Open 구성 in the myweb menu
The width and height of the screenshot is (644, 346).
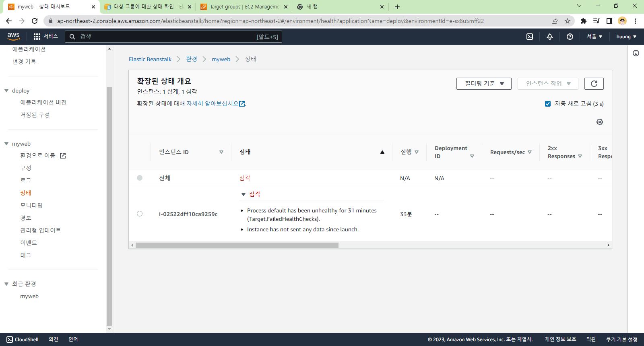pyautogui.click(x=26, y=168)
